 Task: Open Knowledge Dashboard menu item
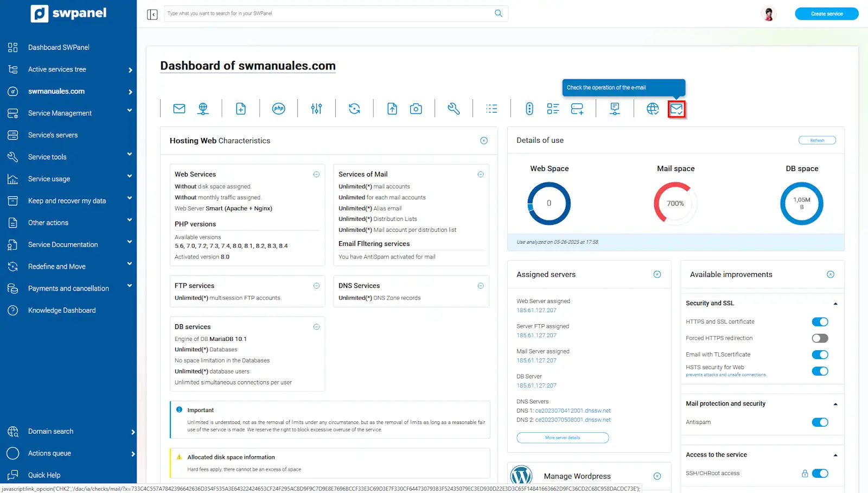62,311
